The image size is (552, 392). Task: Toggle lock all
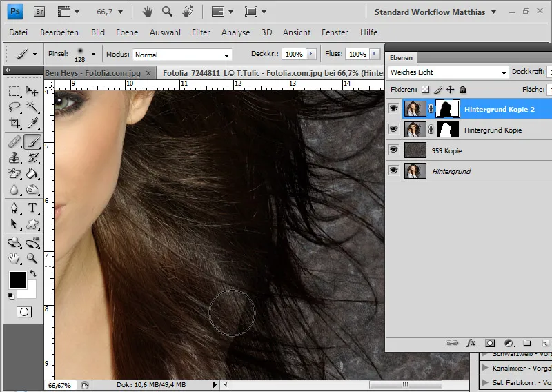(462, 90)
